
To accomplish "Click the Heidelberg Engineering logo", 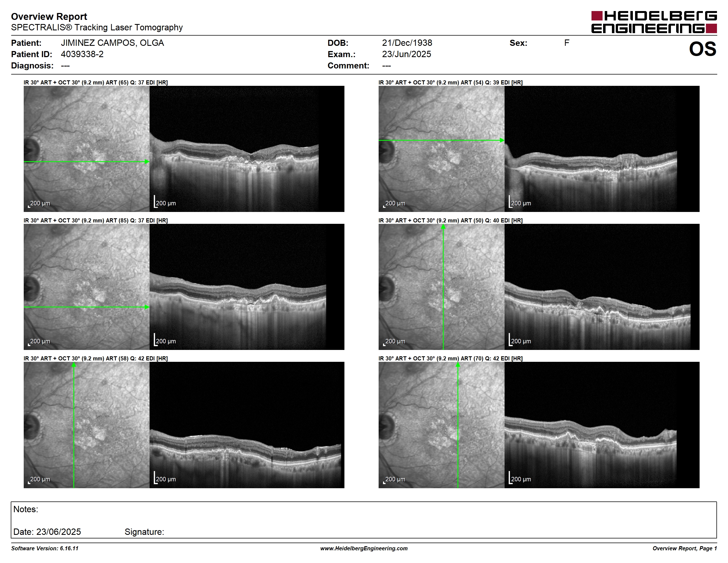I will (x=654, y=22).
